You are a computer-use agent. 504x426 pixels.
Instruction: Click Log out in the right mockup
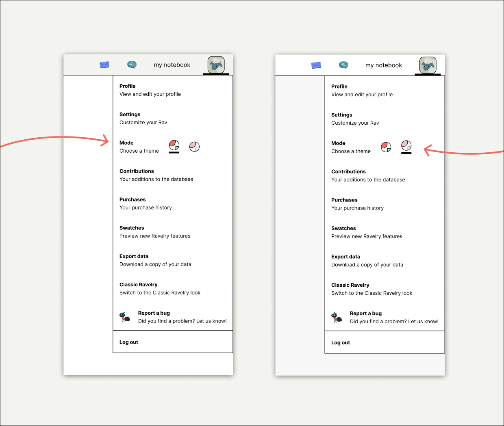coord(341,343)
